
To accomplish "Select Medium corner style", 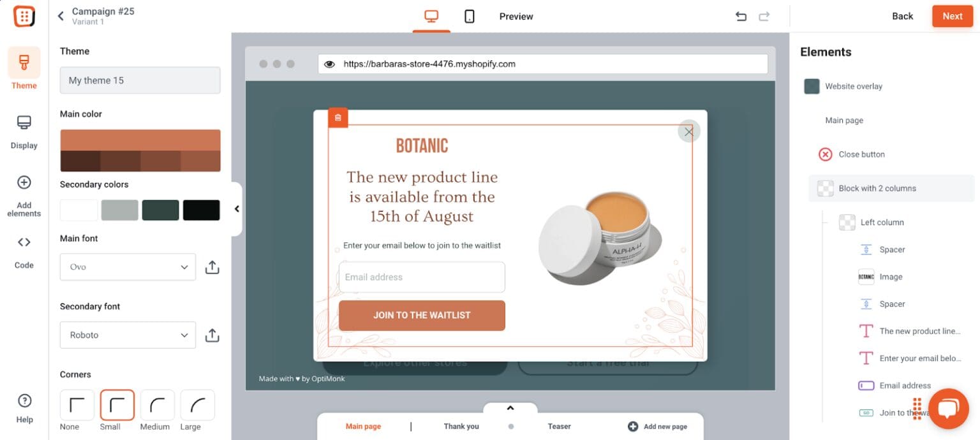I will 156,404.
